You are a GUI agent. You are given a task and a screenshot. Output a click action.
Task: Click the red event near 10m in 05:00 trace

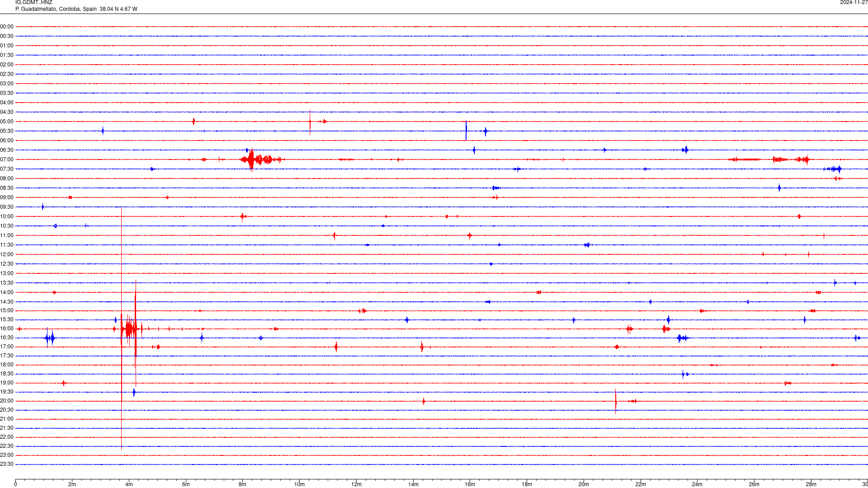[x=310, y=122]
